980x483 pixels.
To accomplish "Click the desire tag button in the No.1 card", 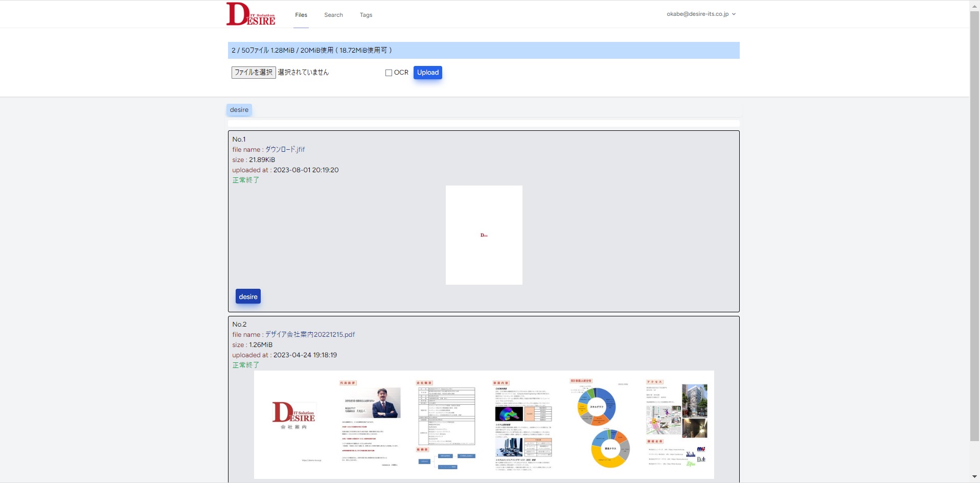I will (248, 296).
